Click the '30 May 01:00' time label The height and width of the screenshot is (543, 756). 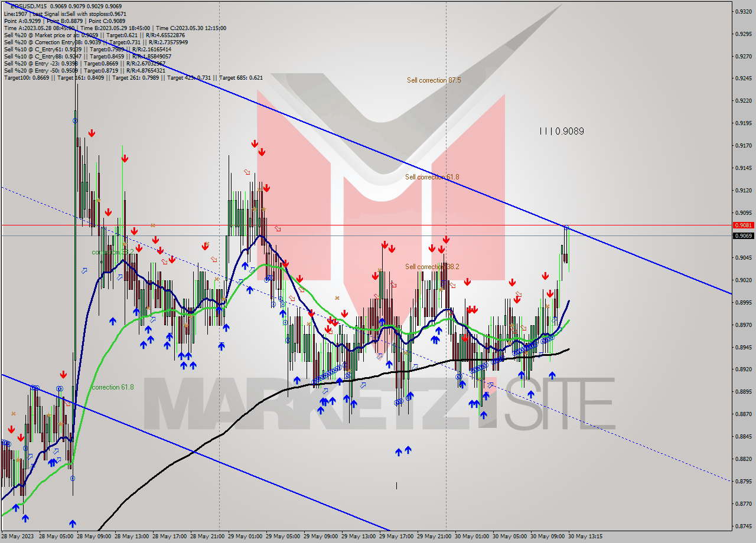[x=472, y=537]
